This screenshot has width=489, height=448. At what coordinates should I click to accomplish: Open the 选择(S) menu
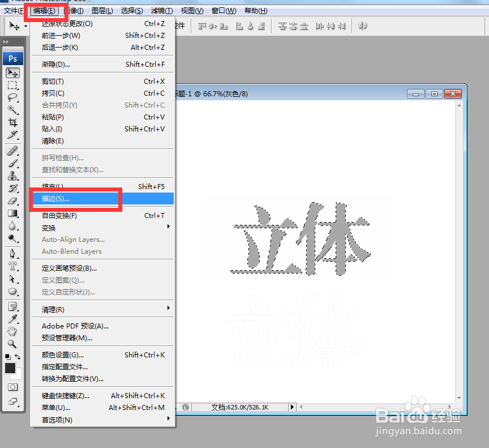pos(132,11)
